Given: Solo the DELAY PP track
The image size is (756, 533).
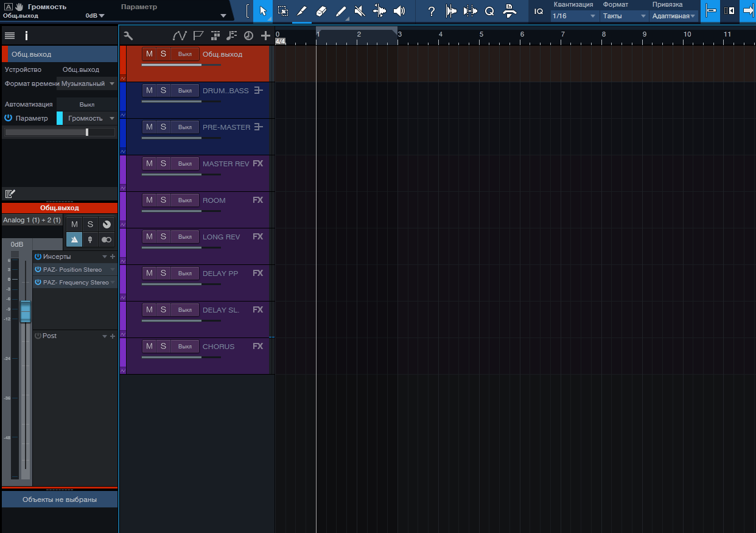Looking at the screenshot, I should coord(163,273).
